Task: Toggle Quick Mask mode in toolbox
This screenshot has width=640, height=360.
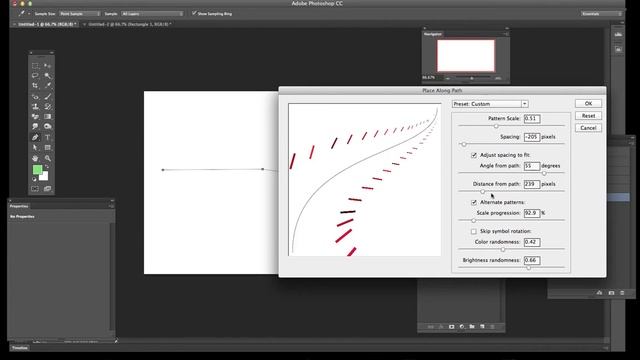Action: [35, 189]
